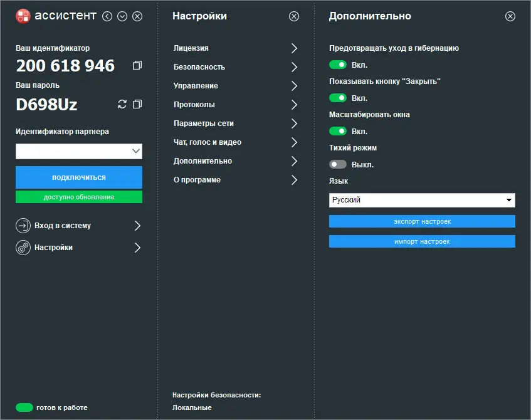Refresh the generated password
The image size is (531, 420).
coord(122,104)
